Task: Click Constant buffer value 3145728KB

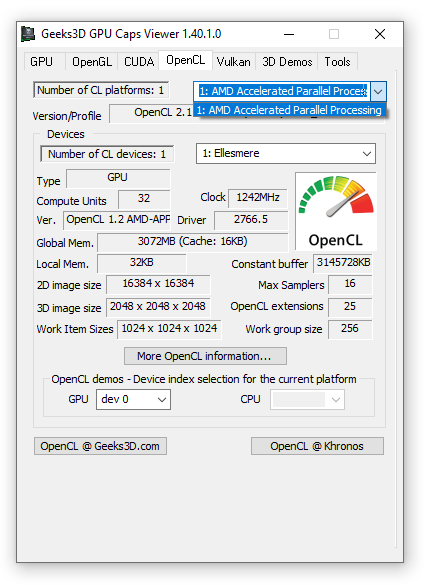Action: tap(343, 263)
